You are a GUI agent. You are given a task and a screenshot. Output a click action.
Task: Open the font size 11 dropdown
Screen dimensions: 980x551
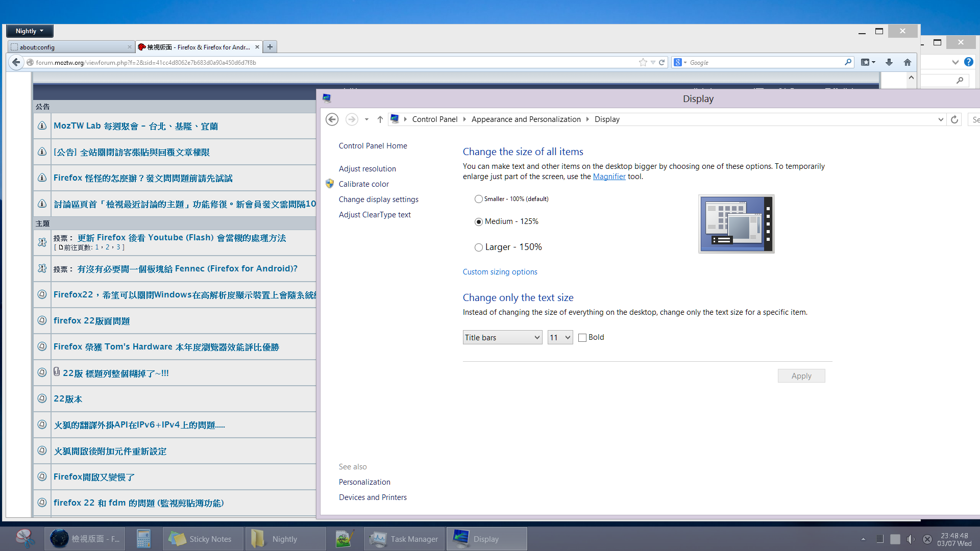560,338
